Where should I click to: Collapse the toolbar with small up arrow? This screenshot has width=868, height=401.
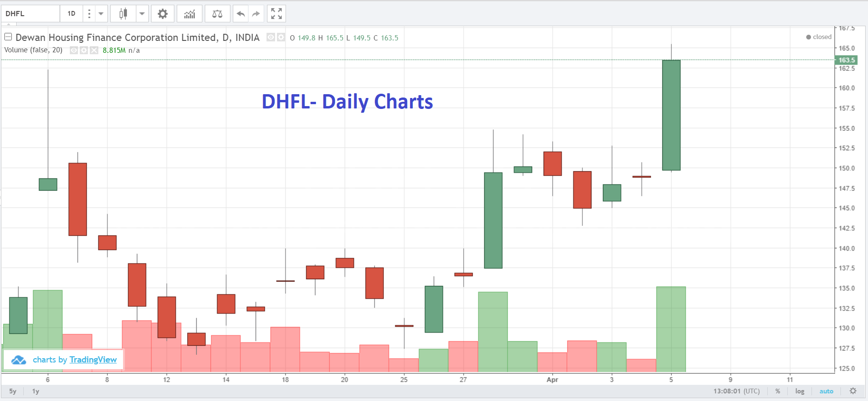pyautogui.click(x=8, y=24)
